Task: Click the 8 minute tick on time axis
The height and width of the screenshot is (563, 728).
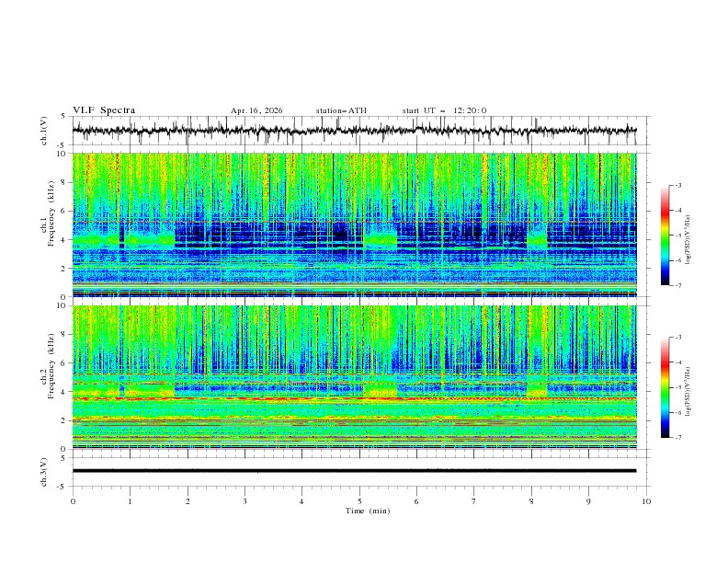Action: (x=531, y=501)
